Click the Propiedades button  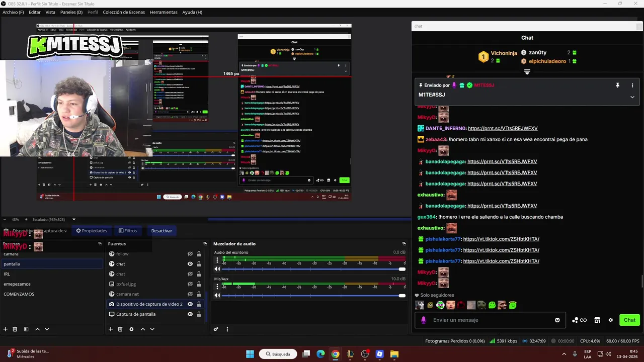click(x=91, y=231)
